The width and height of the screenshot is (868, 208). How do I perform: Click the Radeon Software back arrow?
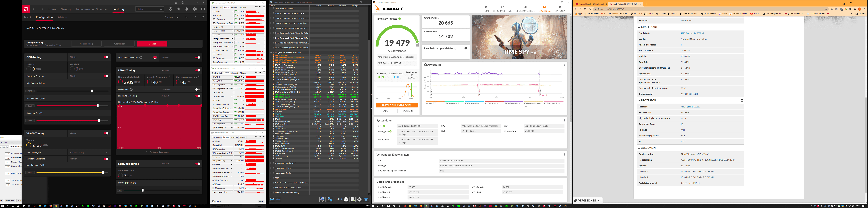(34, 9)
